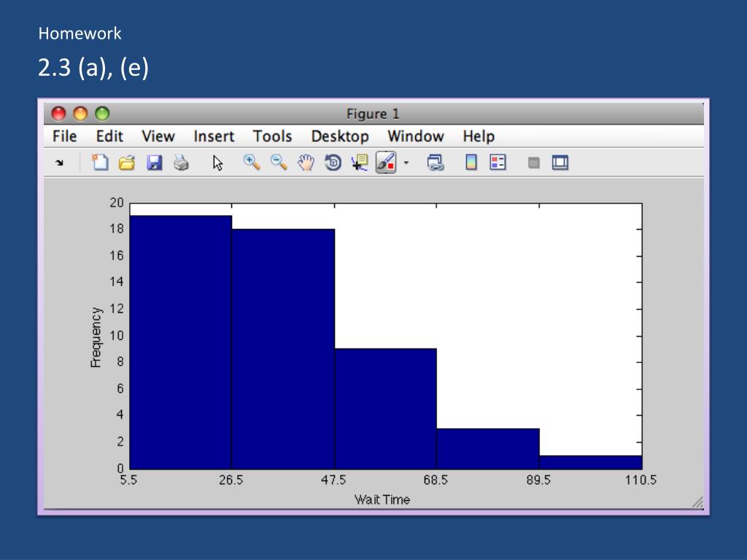Select the histogram bar from 47.5 to 68.5

tap(386, 409)
